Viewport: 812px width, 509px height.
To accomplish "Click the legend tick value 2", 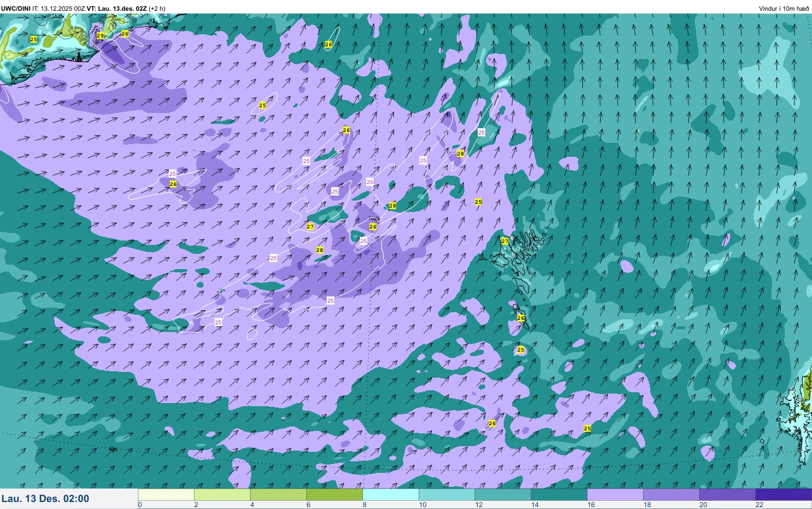I will coord(196,505).
